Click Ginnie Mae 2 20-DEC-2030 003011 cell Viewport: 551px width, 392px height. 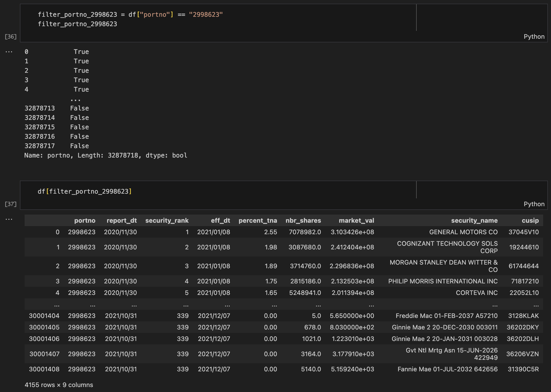coord(445,327)
